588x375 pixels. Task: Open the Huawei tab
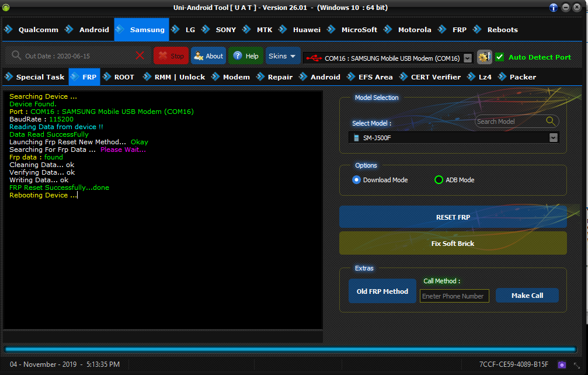(x=300, y=30)
